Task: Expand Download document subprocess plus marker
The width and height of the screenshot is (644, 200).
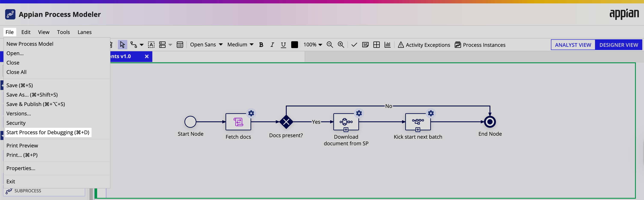Action: point(346,129)
